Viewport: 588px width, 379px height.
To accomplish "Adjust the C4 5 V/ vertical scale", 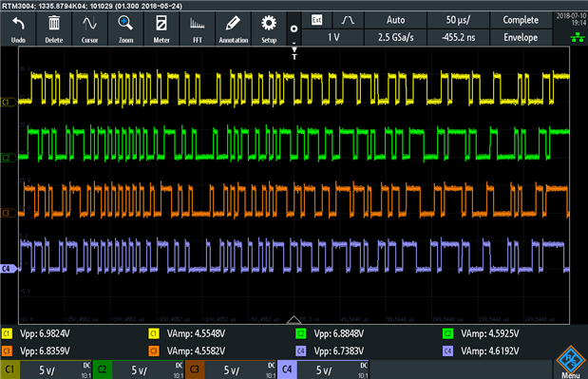I will pos(324,370).
